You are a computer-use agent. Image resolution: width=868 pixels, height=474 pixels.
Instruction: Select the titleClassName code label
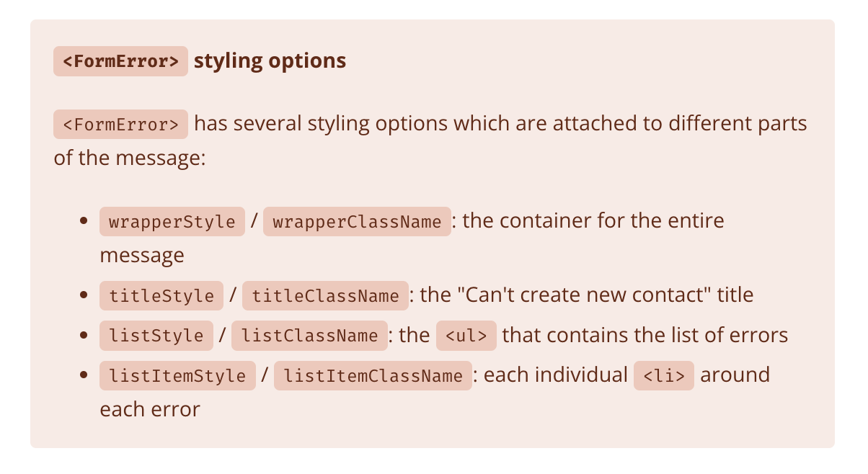point(325,295)
